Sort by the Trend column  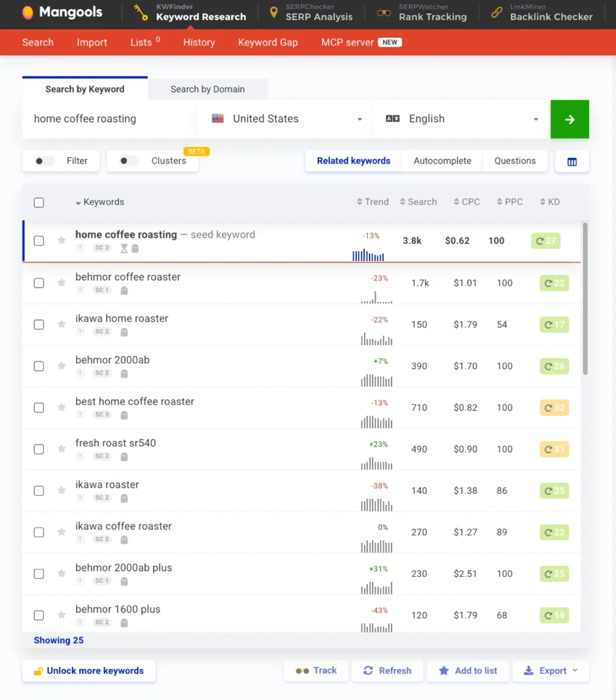click(373, 202)
